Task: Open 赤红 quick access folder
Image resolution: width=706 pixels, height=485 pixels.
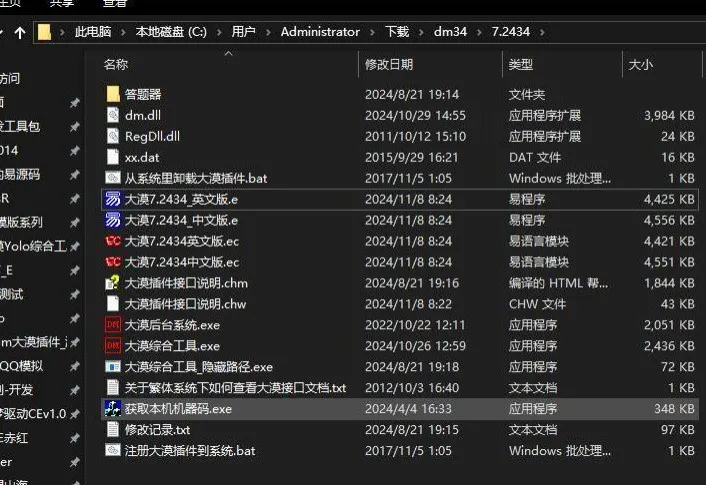Action: click(14, 437)
